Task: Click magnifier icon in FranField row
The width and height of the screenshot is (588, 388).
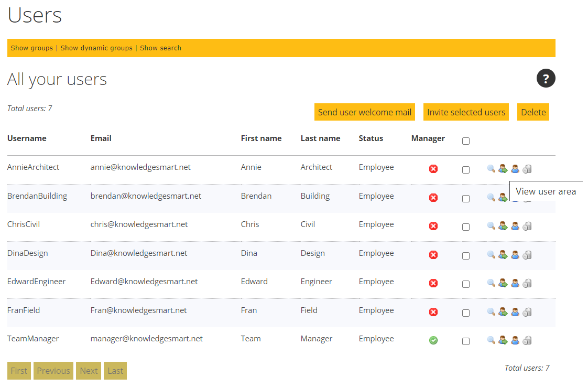Action: tap(491, 312)
